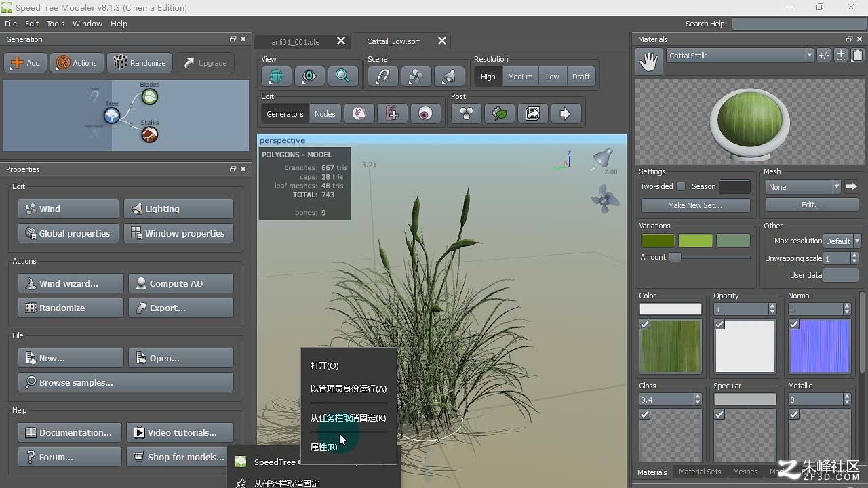Click the Search Help input field
Image resolution: width=868 pixels, height=488 pixels.
click(799, 24)
